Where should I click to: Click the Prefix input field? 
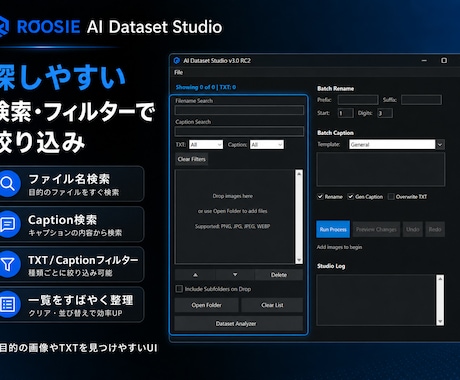click(x=358, y=100)
